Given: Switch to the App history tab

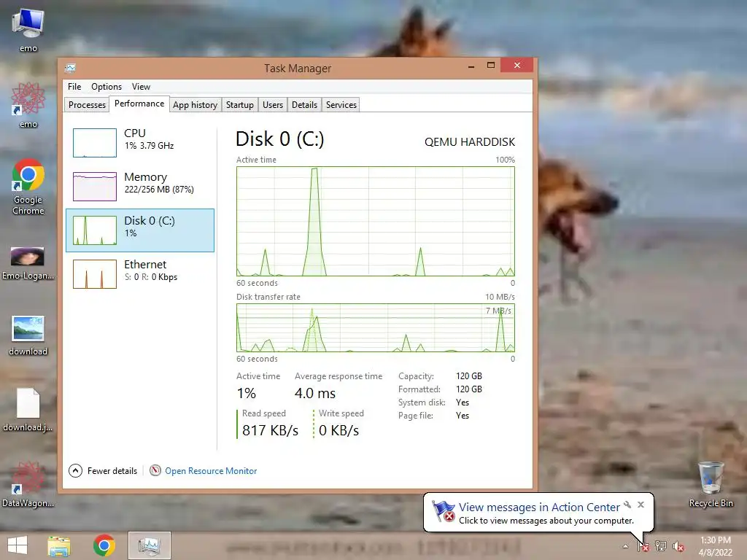Looking at the screenshot, I should pos(195,105).
